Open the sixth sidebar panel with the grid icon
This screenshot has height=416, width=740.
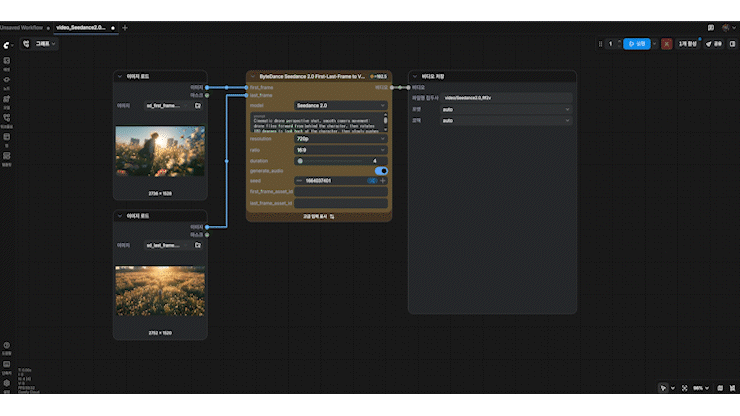(7, 156)
